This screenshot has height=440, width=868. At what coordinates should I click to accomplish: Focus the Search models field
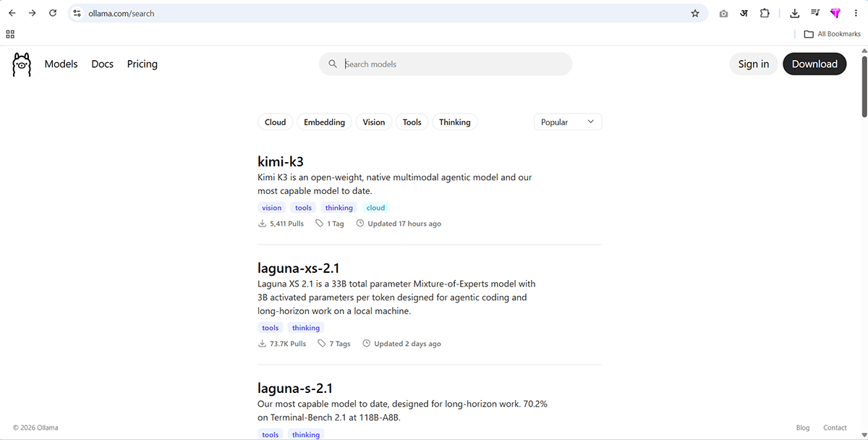click(x=446, y=64)
